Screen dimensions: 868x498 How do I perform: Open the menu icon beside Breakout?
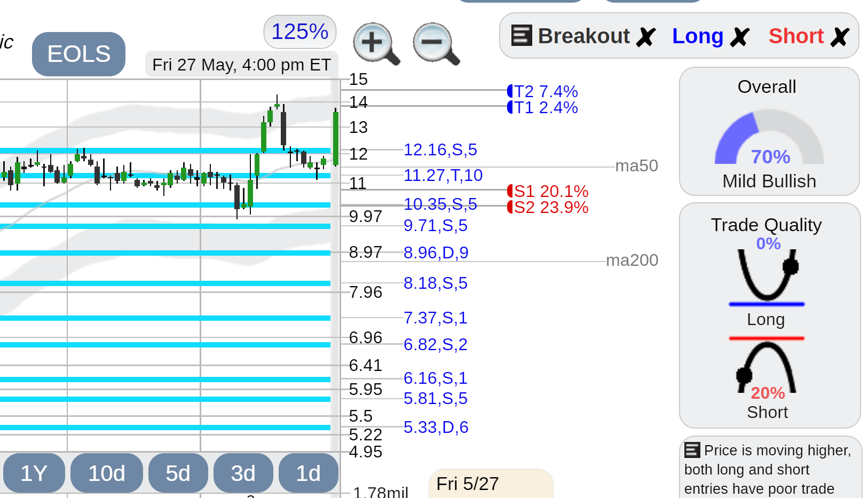click(522, 36)
